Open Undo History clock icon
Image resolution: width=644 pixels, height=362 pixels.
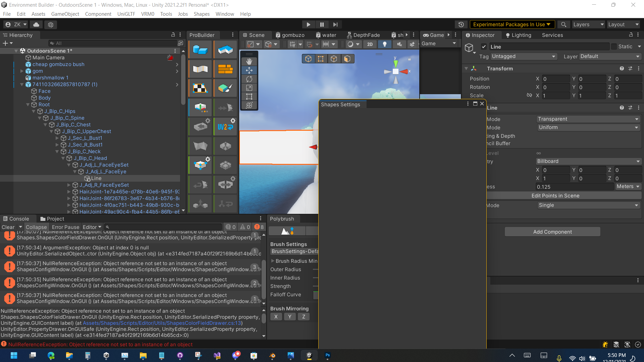461,24
